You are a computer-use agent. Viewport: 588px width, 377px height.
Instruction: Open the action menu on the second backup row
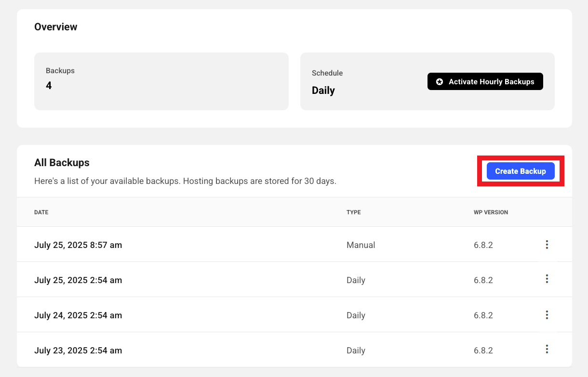pos(547,279)
